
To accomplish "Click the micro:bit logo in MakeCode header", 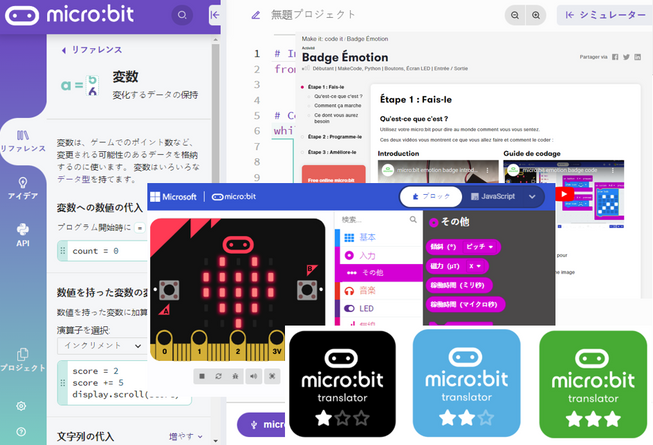I will coord(234,196).
